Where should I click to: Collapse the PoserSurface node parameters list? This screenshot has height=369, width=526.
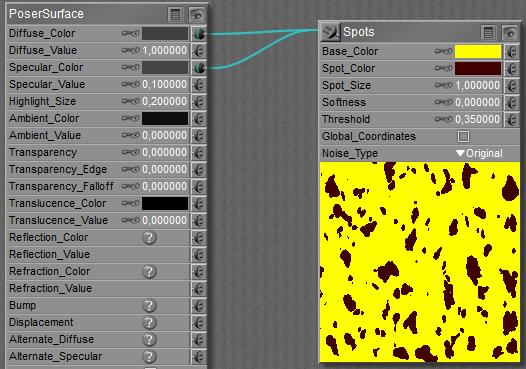[x=175, y=14]
